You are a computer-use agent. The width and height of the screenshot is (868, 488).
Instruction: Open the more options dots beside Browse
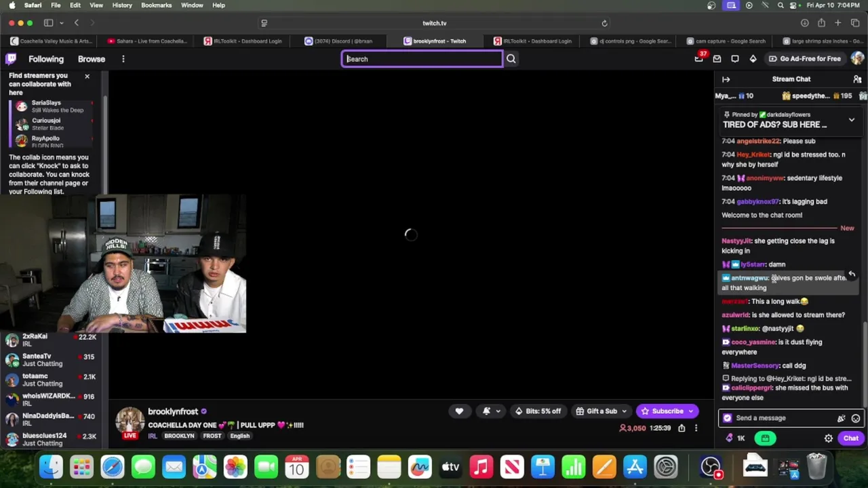123,59
